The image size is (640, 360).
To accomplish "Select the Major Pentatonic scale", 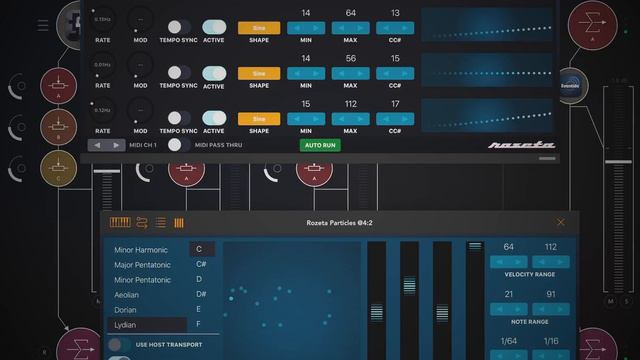I will coord(142,265).
